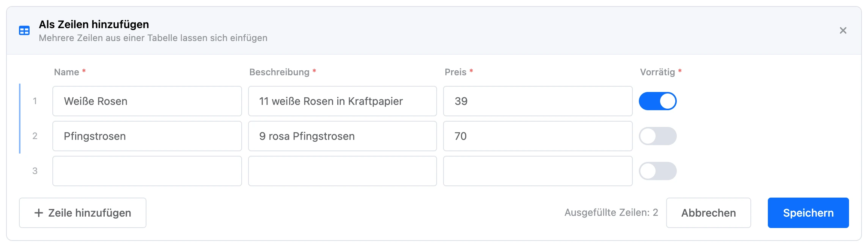This screenshot has width=868, height=247.
Task: Disable Vorrätig toggle for Weiße Rosen
Action: pyautogui.click(x=657, y=101)
